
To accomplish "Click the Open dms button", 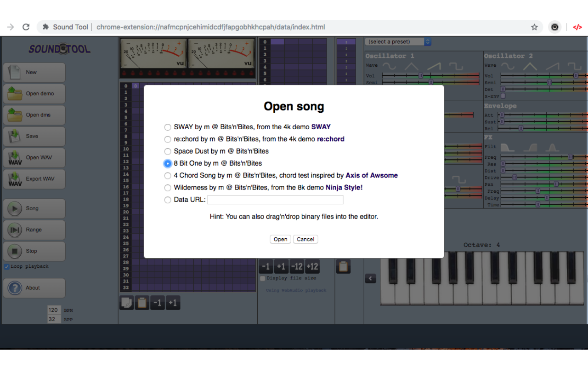I will tap(34, 115).
